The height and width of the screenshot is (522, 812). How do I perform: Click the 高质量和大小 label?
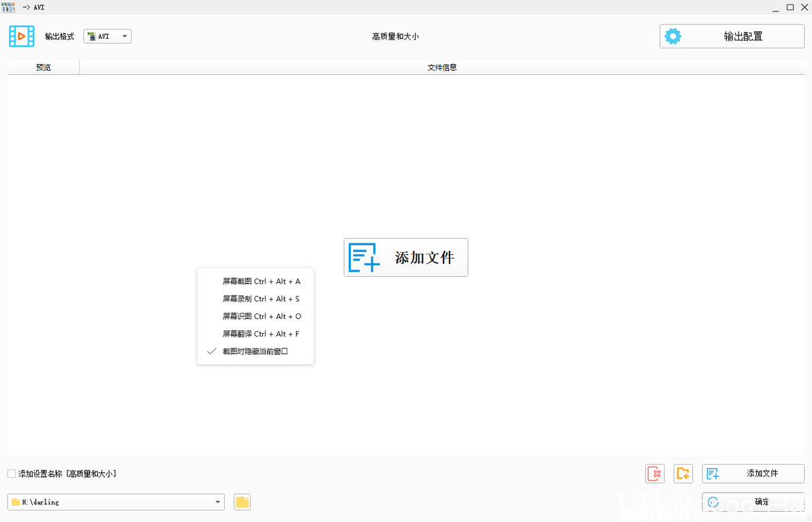pyautogui.click(x=395, y=36)
